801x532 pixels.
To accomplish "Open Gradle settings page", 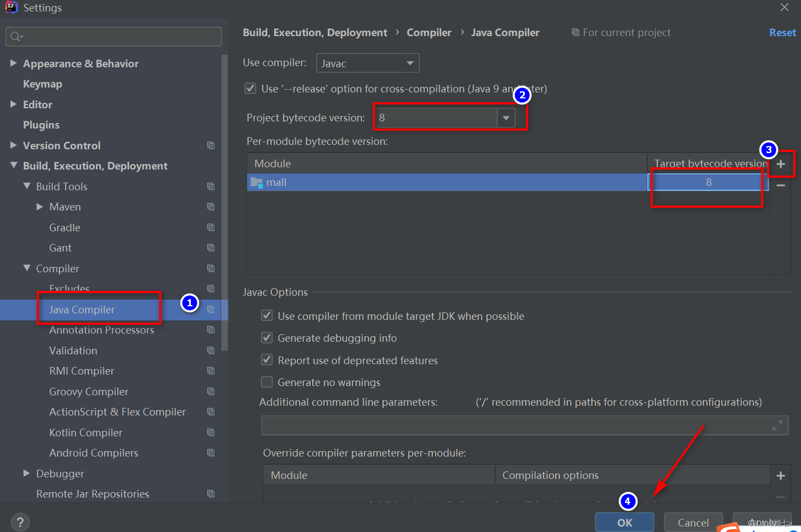I will (65, 227).
